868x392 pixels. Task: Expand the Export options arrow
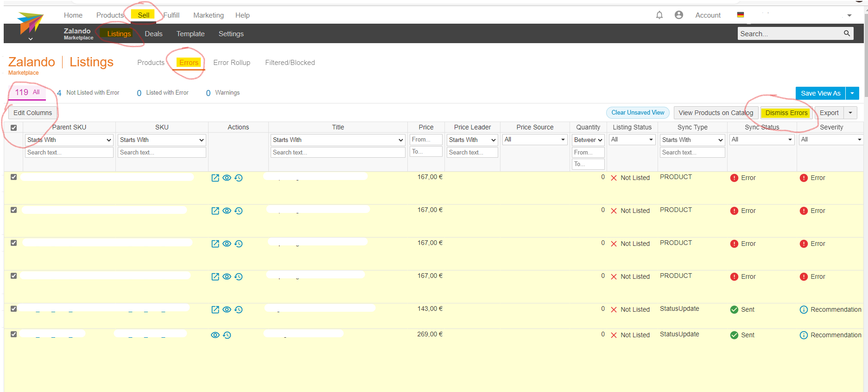point(850,113)
